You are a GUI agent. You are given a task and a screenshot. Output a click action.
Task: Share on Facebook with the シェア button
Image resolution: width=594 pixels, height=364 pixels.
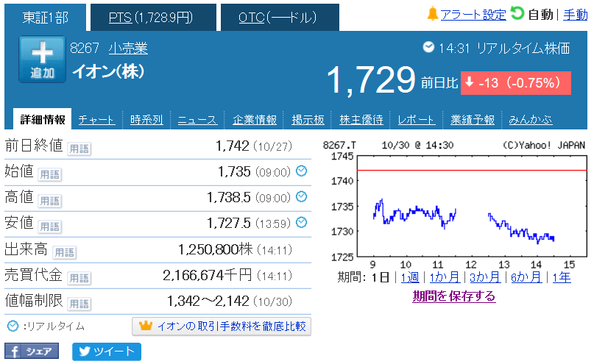coord(32,351)
